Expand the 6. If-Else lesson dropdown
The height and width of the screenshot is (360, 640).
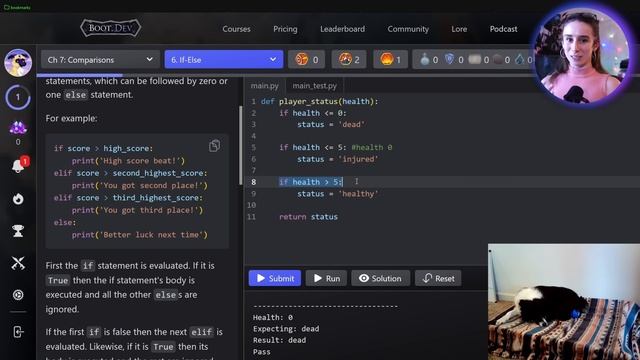224,60
